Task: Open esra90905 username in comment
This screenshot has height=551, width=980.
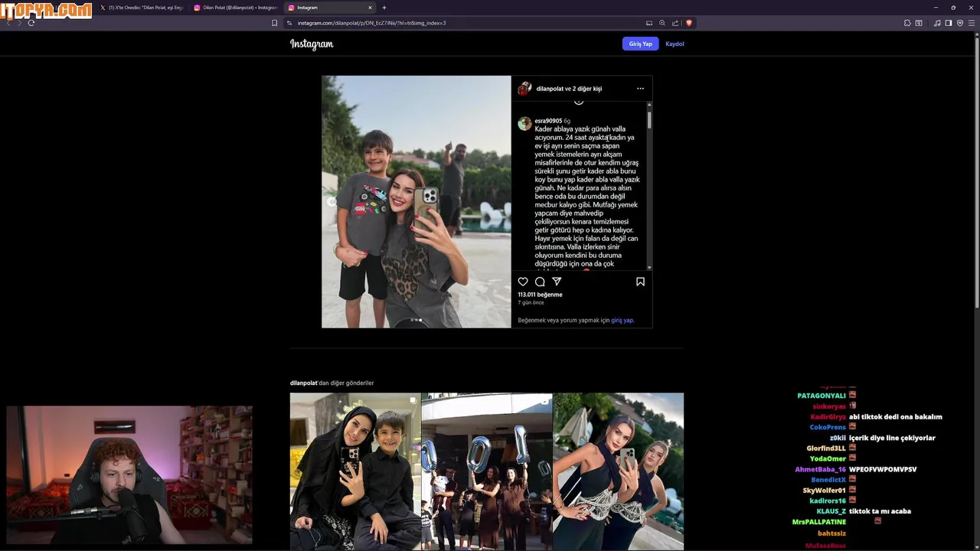Action: (x=548, y=121)
